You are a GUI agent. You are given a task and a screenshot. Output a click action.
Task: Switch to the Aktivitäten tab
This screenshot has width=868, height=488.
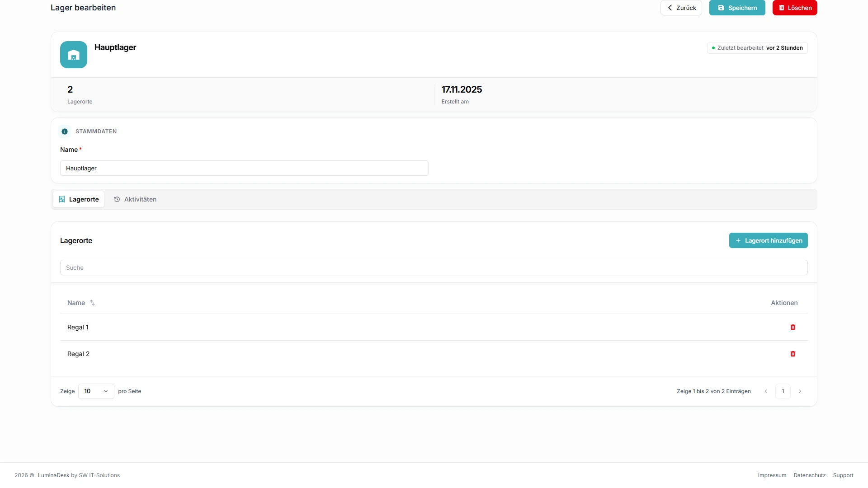coord(135,199)
